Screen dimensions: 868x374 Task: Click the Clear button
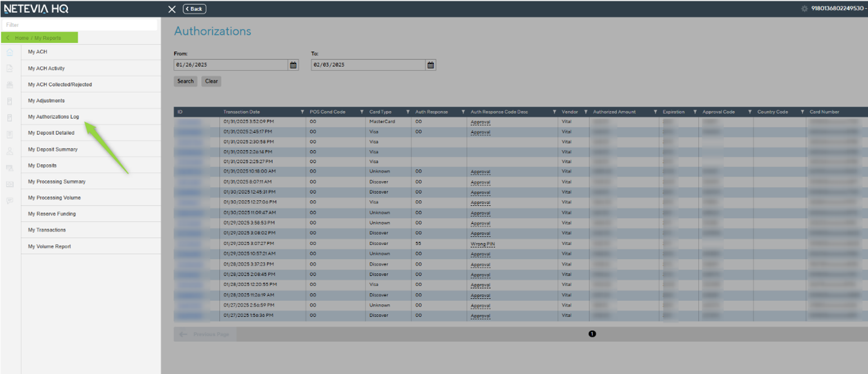click(x=211, y=81)
